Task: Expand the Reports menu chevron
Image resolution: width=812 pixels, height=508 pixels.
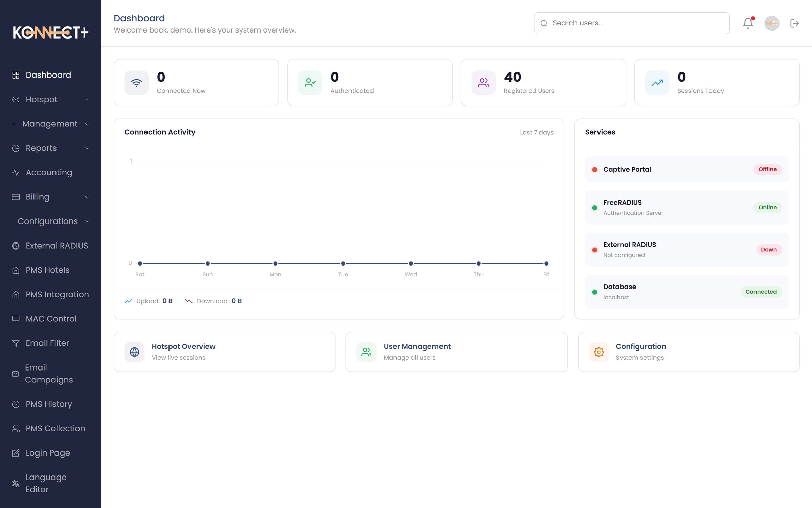Action: pyautogui.click(x=87, y=148)
